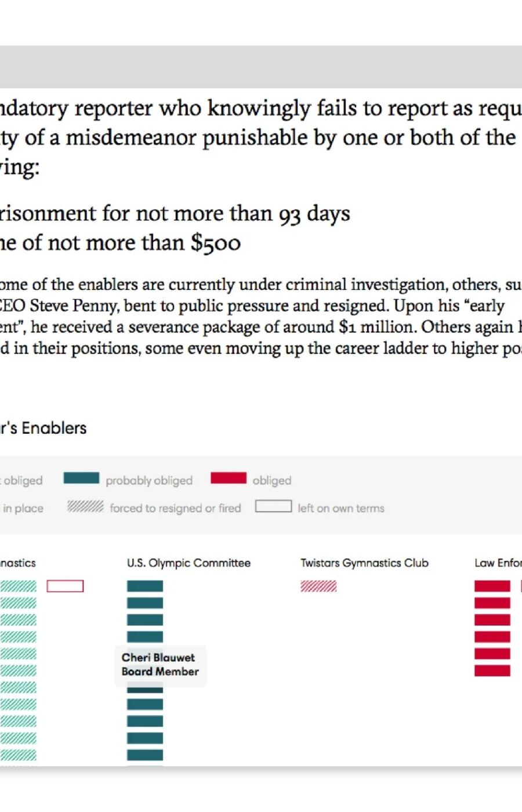Click the "left on own terms" legend label
522x812 pixels.
click(341, 509)
